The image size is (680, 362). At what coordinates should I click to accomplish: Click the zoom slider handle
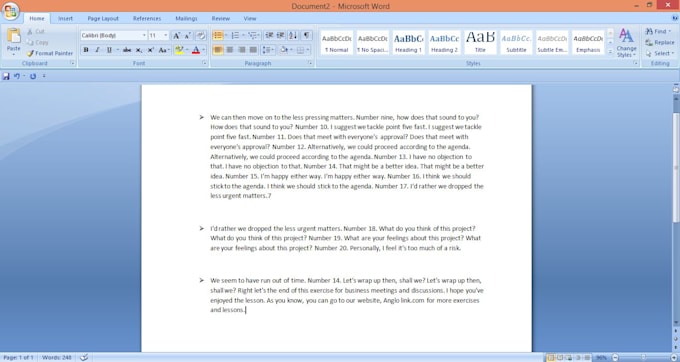point(644,358)
